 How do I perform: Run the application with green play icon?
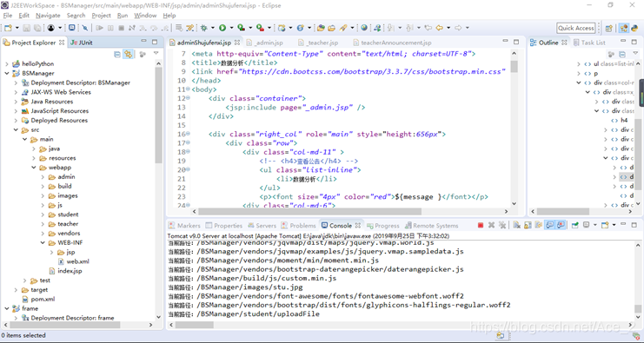point(222,28)
